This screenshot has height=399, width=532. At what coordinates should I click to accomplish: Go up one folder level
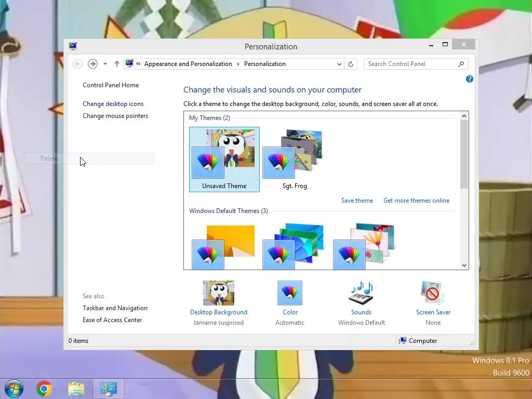tap(117, 64)
